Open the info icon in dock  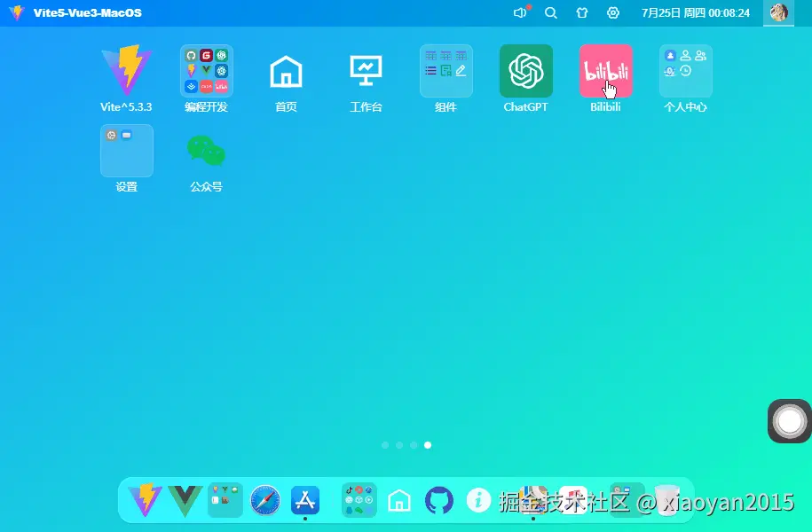click(478, 500)
